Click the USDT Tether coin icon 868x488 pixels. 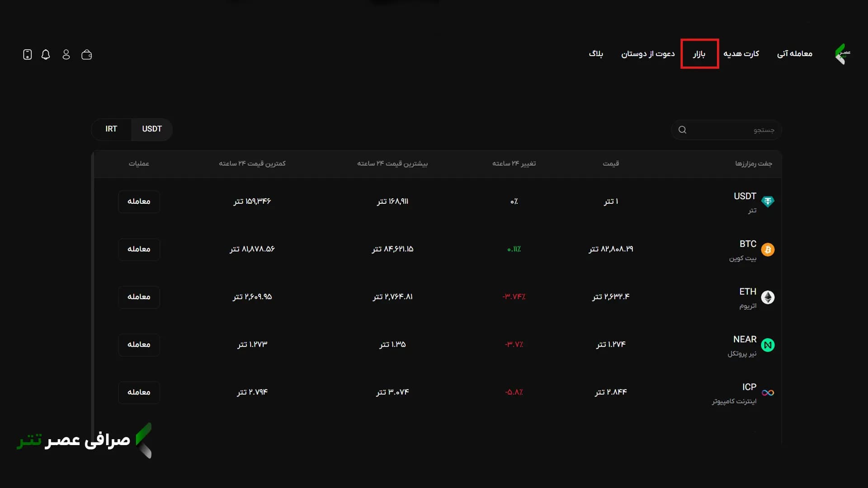pos(768,202)
